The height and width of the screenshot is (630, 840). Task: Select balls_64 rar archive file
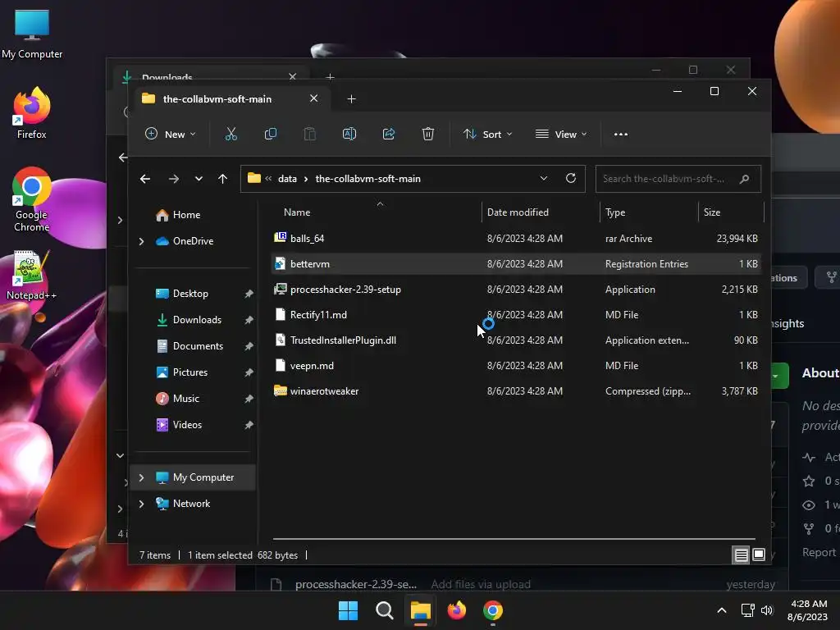point(517,239)
